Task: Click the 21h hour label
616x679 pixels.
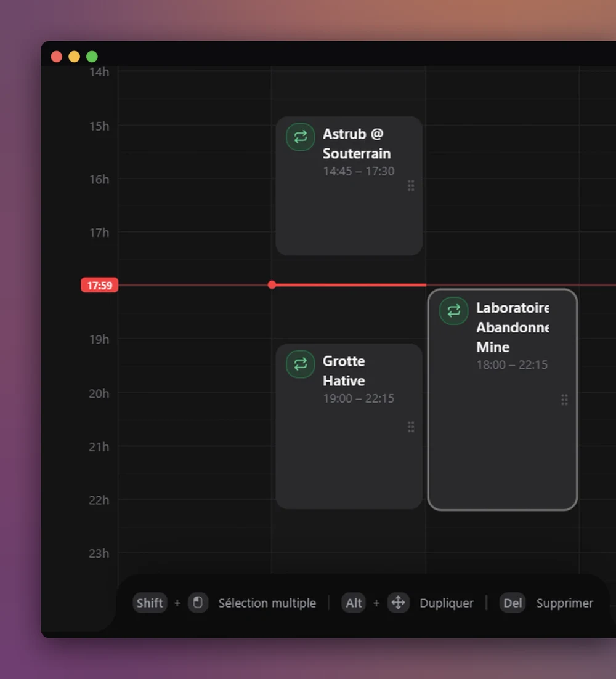Action: tap(99, 446)
